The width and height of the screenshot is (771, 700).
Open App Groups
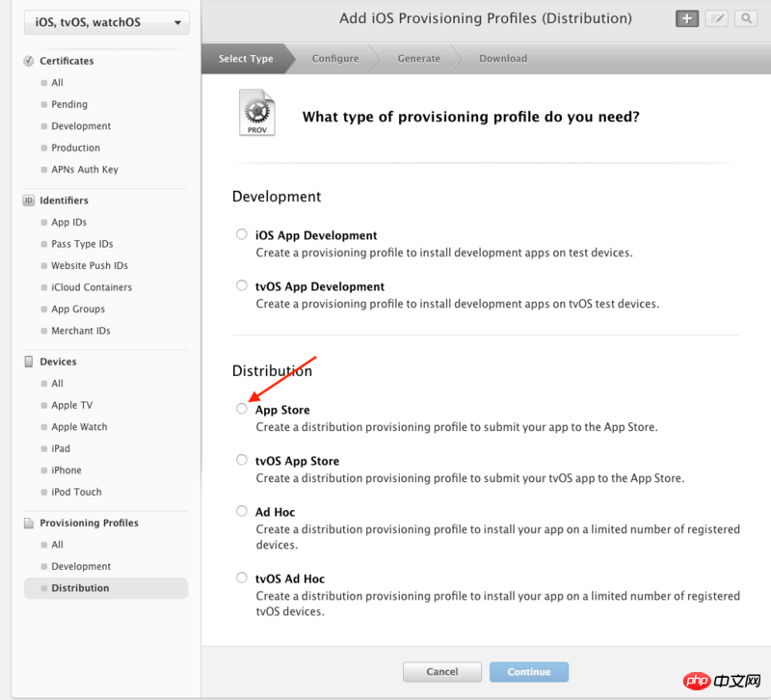[x=78, y=309]
